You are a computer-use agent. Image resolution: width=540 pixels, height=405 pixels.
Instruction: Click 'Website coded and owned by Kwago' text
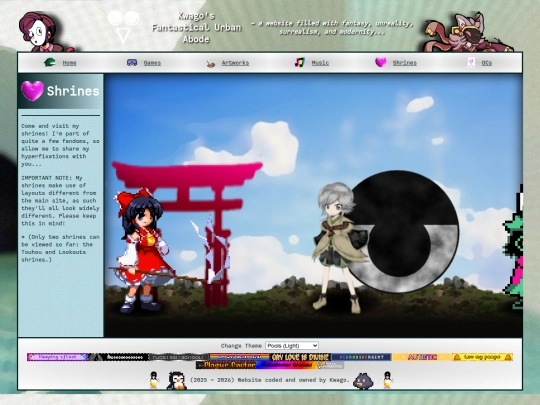pos(270,380)
